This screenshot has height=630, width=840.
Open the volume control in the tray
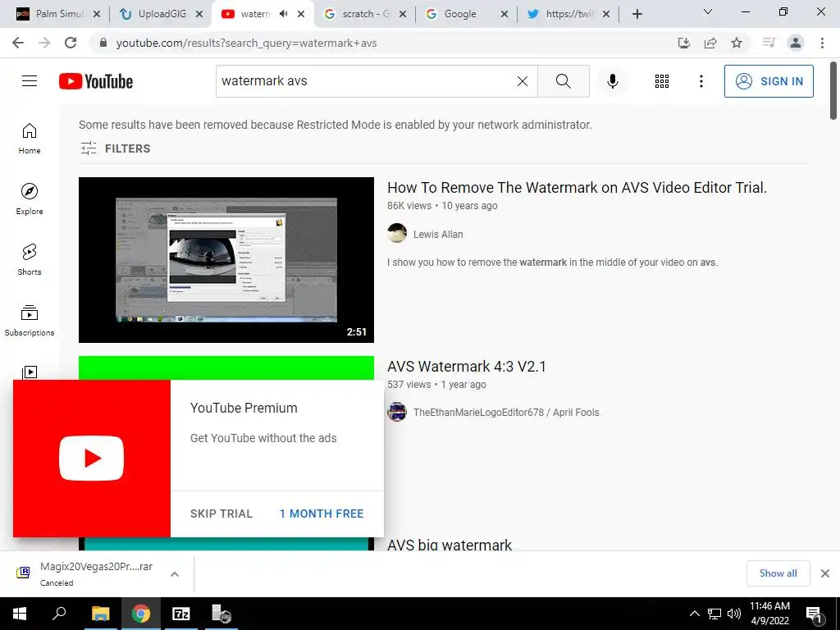[x=734, y=614]
